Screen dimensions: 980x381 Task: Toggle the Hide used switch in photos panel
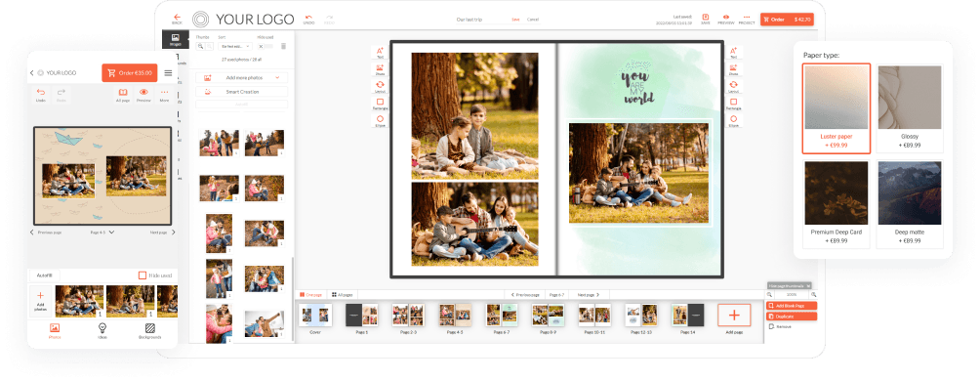click(x=265, y=46)
